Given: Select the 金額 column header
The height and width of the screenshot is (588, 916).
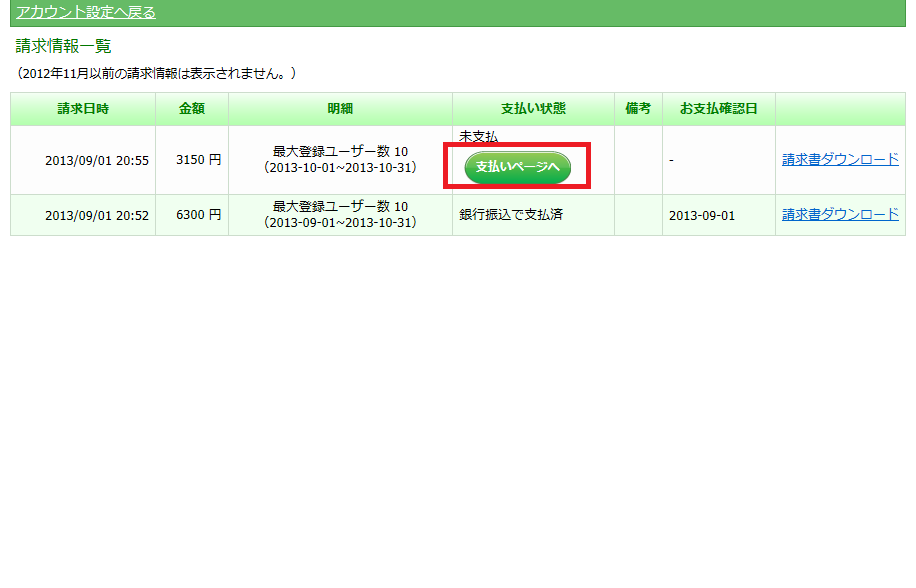Looking at the screenshot, I should click(x=192, y=109).
